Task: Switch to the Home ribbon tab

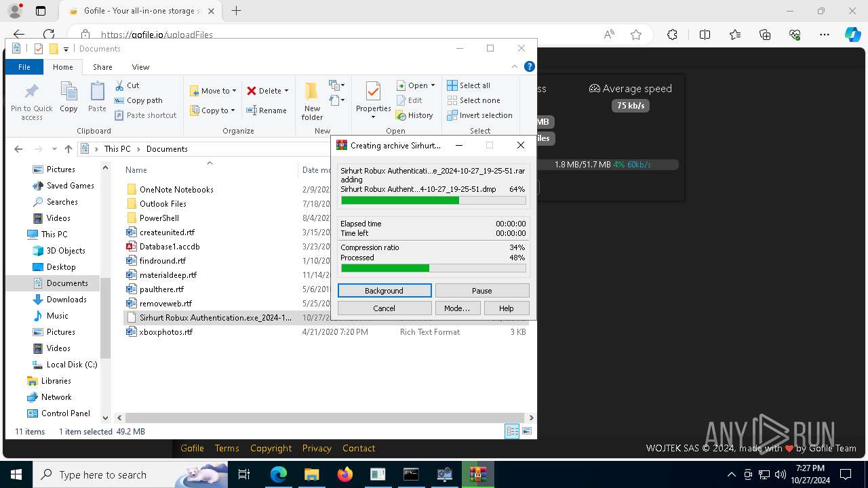Action: pos(63,67)
